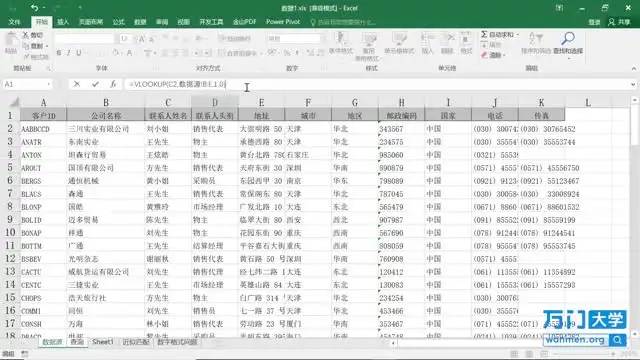Collapse the ribbon with the caret
The height and width of the screenshot is (360, 640).
click(633, 69)
